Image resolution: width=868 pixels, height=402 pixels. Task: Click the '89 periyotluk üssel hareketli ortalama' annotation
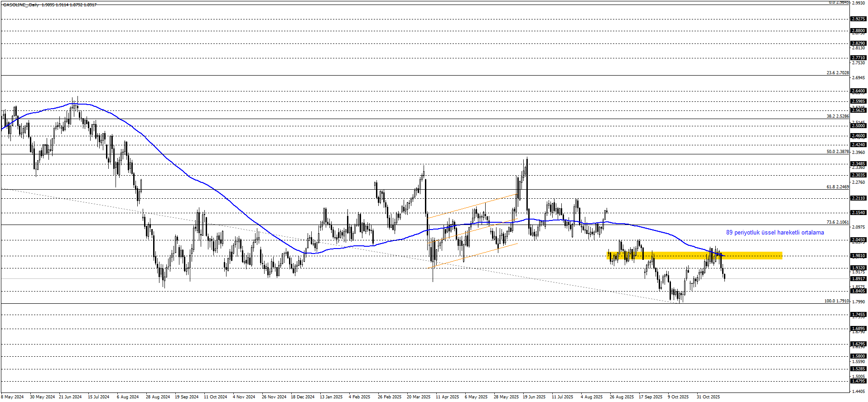[775, 232]
